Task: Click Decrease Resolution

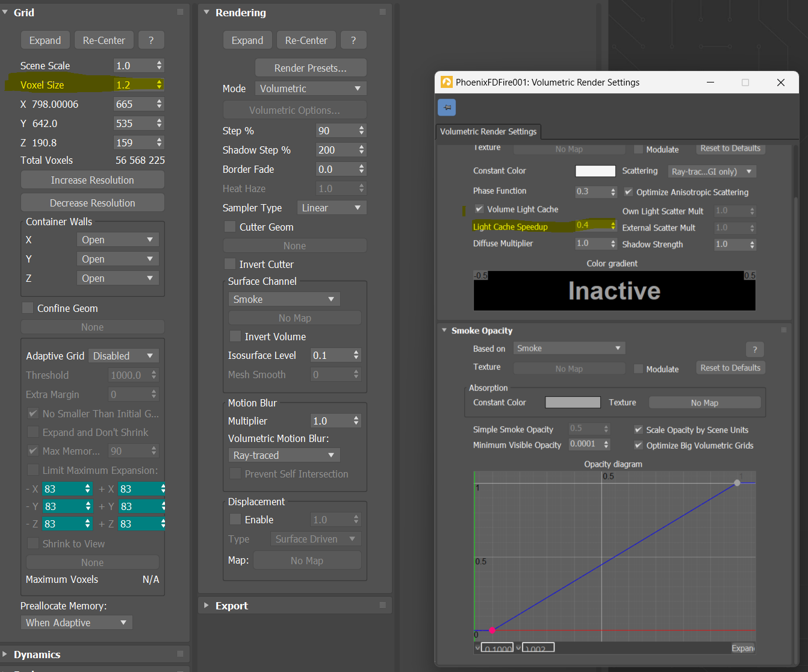Action: (x=93, y=203)
